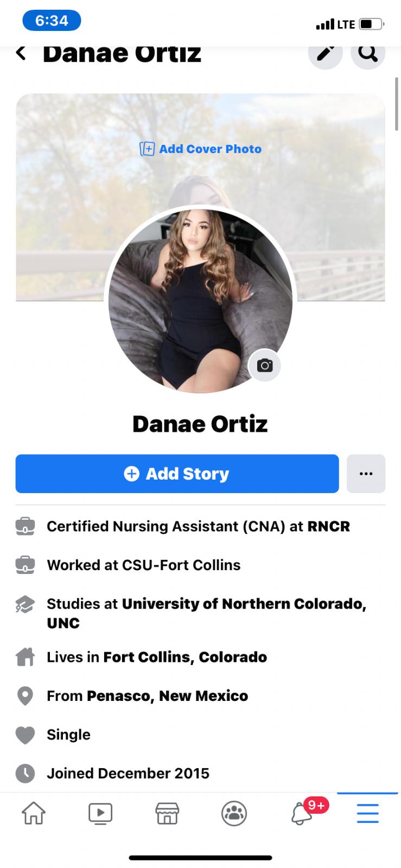Open the Groups icon
Screen dimensions: 401x868
tap(234, 813)
